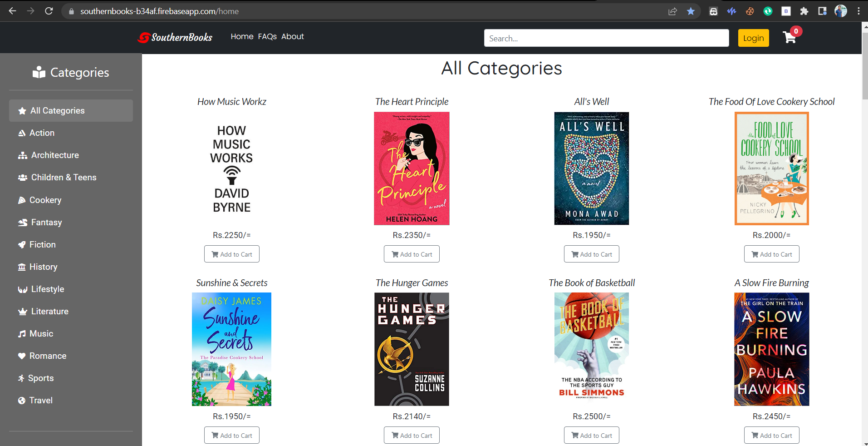The width and height of the screenshot is (868, 446).
Task: Open the About page
Action: [292, 36]
